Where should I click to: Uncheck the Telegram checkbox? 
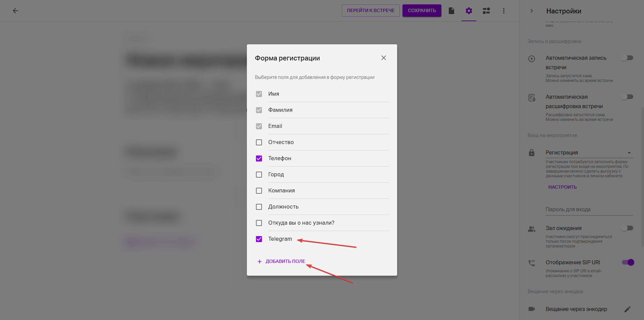pos(259,239)
